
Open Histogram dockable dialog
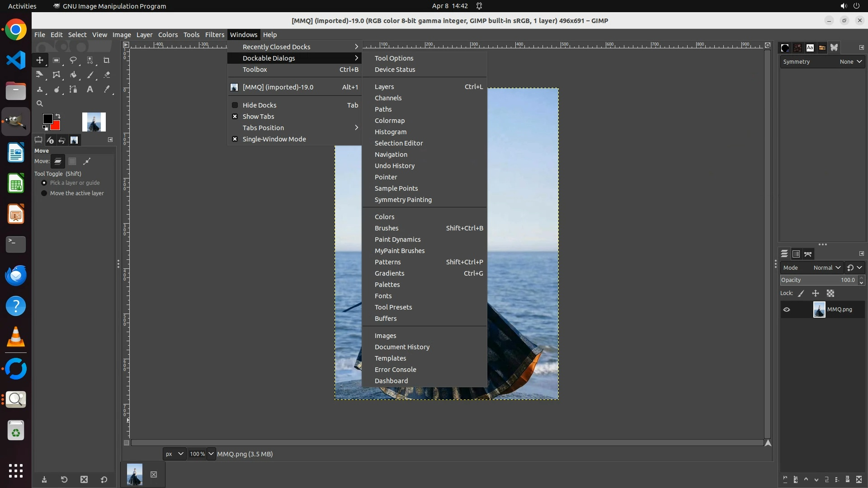click(391, 132)
